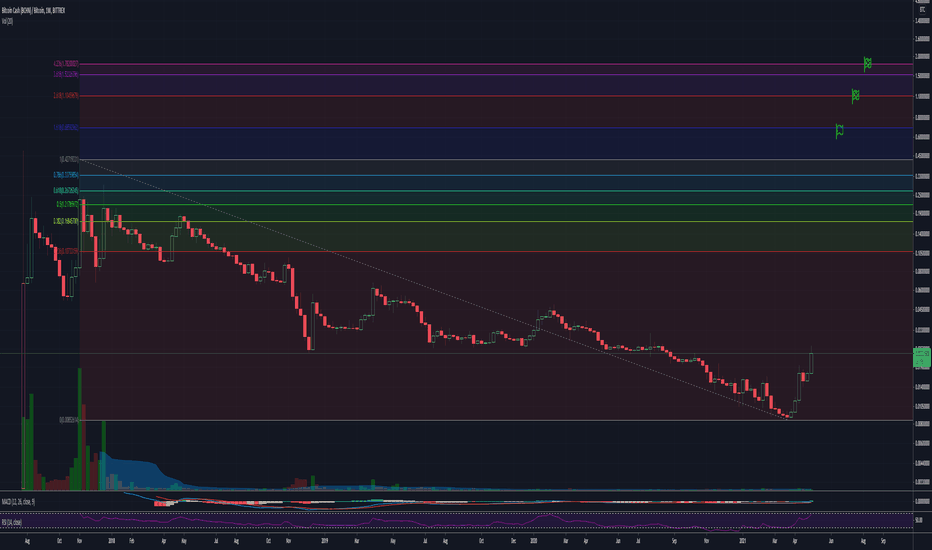
Task: Click the green current price tag on axis
Action: [x=922, y=357]
